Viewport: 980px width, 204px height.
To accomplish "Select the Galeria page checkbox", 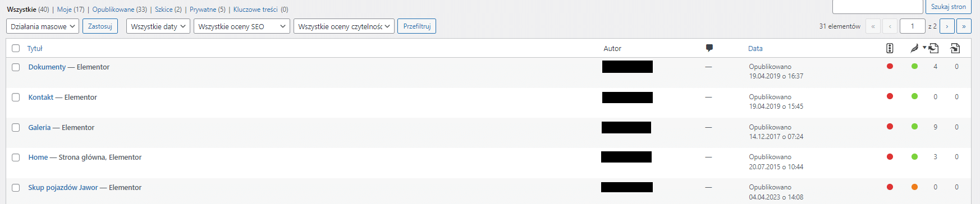I will (16, 128).
